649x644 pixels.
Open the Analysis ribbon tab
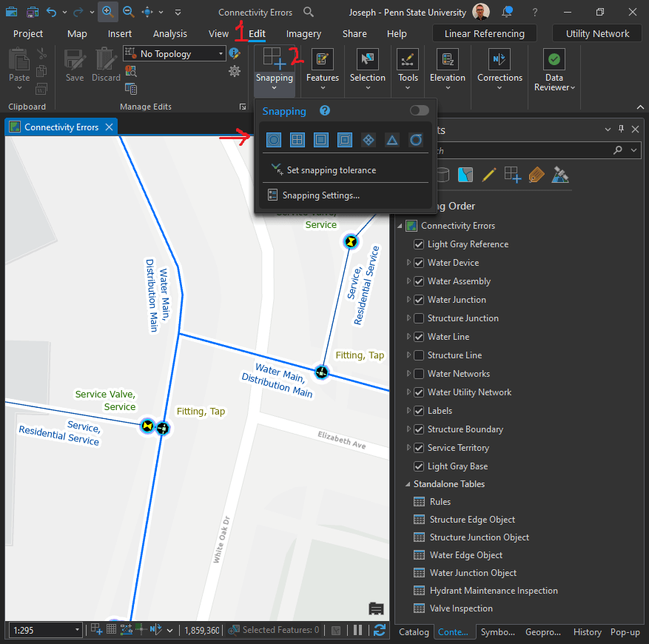pos(169,34)
